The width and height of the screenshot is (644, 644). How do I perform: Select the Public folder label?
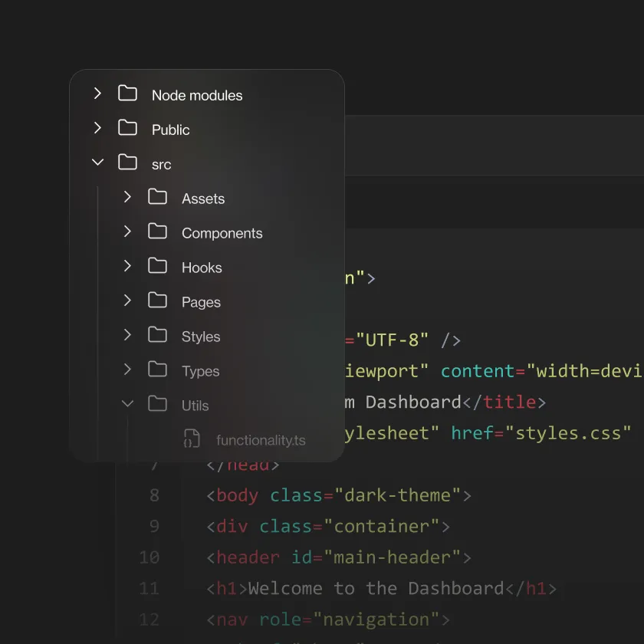pyautogui.click(x=170, y=130)
